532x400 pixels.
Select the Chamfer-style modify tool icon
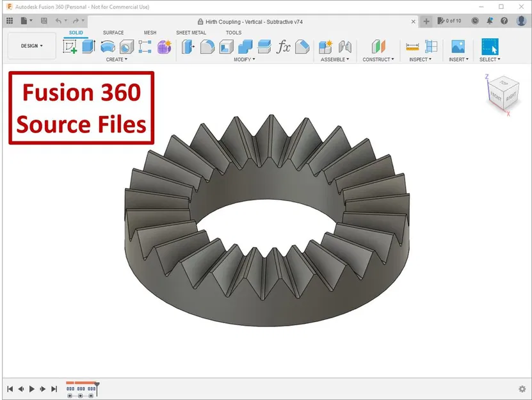coord(302,47)
